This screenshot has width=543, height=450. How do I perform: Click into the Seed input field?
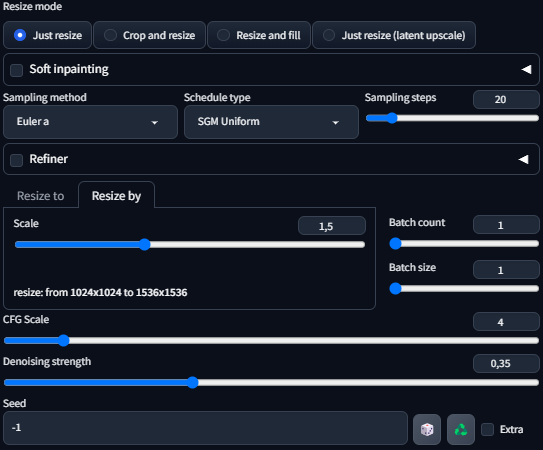(x=205, y=428)
